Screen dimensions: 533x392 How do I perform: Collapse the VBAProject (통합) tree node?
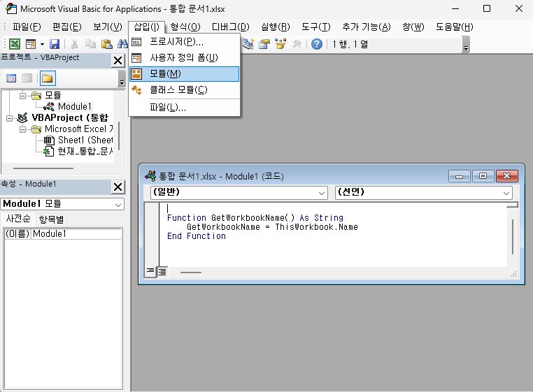[9, 118]
